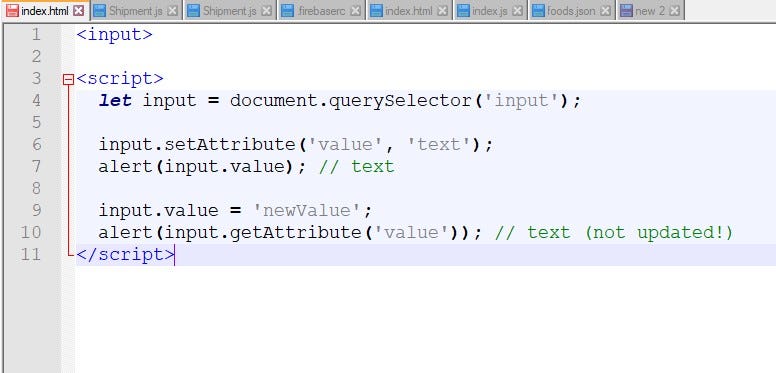Select line number 1 in the margin
This screenshot has width=776, height=373.
point(36,35)
